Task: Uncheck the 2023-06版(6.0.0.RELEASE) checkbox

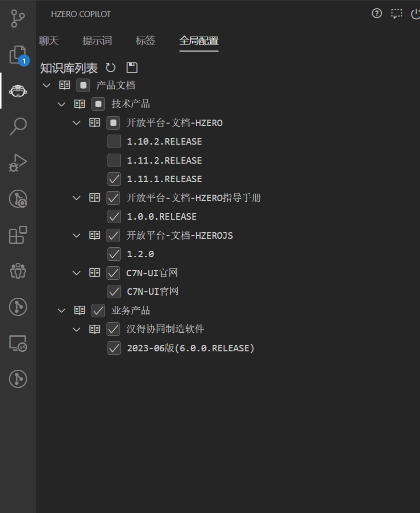Action: (x=114, y=348)
